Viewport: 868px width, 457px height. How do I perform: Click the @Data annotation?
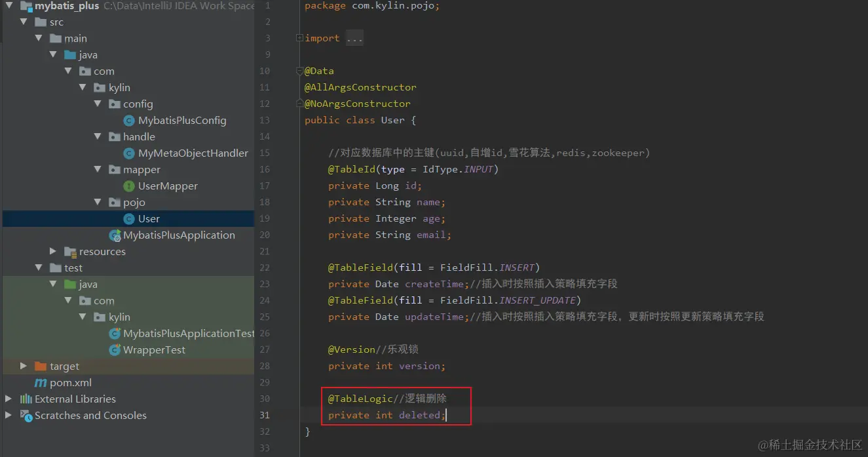point(319,71)
